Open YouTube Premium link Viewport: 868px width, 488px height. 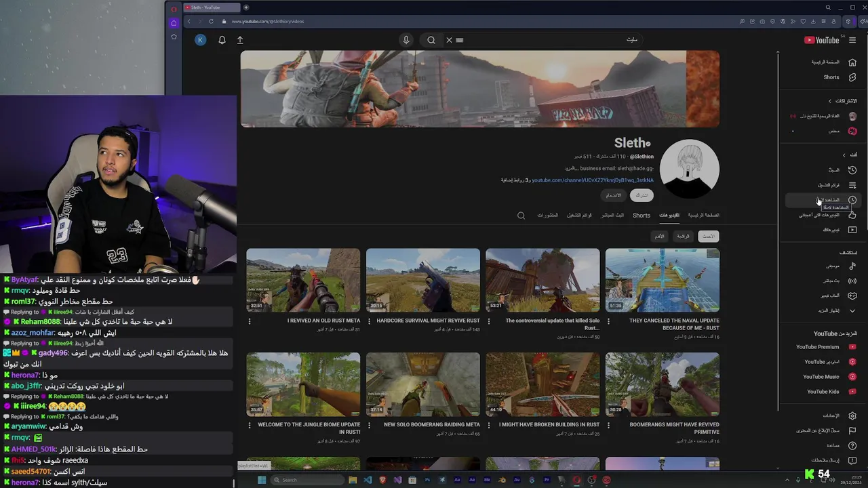click(x=826, y=347)
